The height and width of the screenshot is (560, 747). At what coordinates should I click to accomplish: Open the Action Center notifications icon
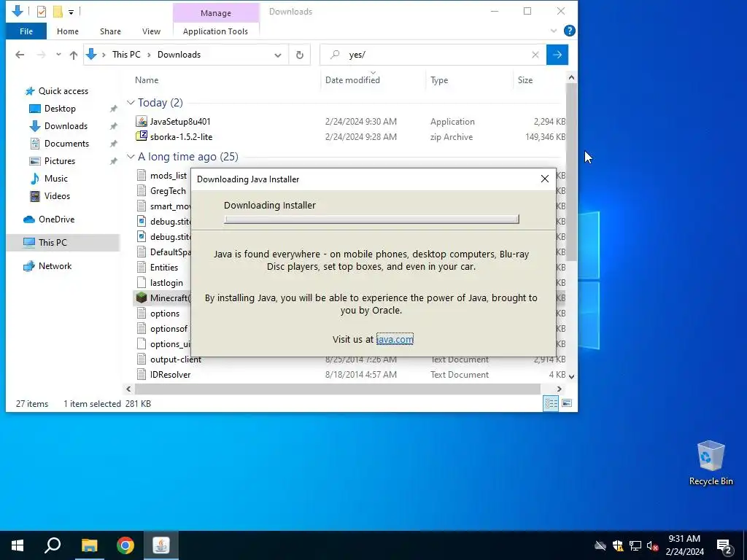pos(724,545)
